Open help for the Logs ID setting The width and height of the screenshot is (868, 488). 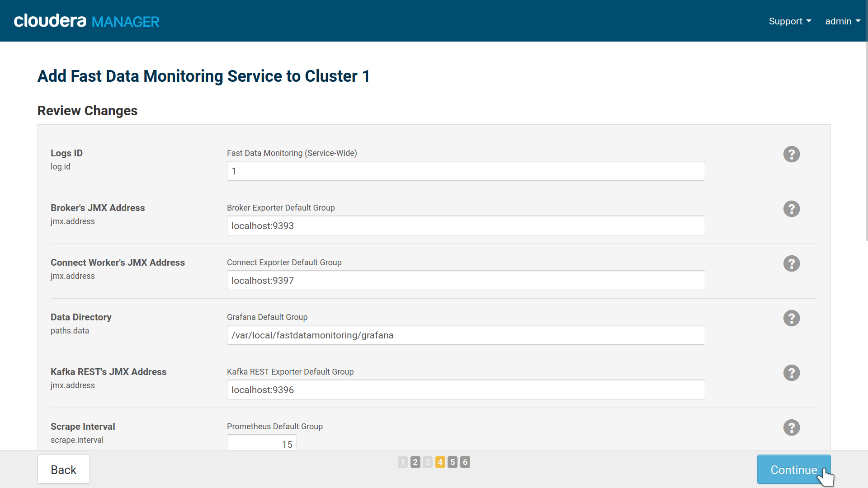pyautogui.click(x=792, y=154)
